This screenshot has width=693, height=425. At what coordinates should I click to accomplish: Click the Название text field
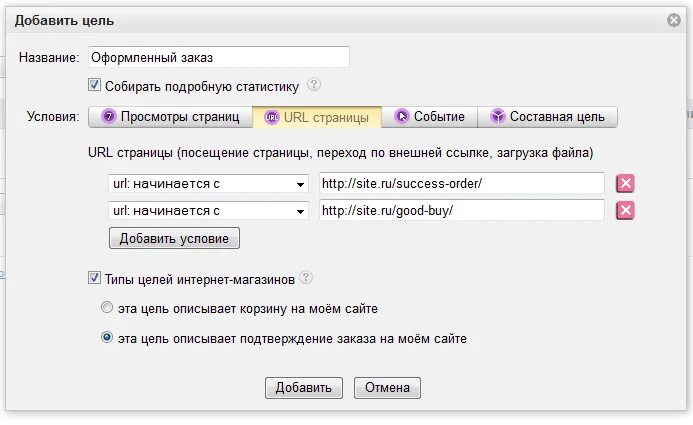tap(218, 57)
